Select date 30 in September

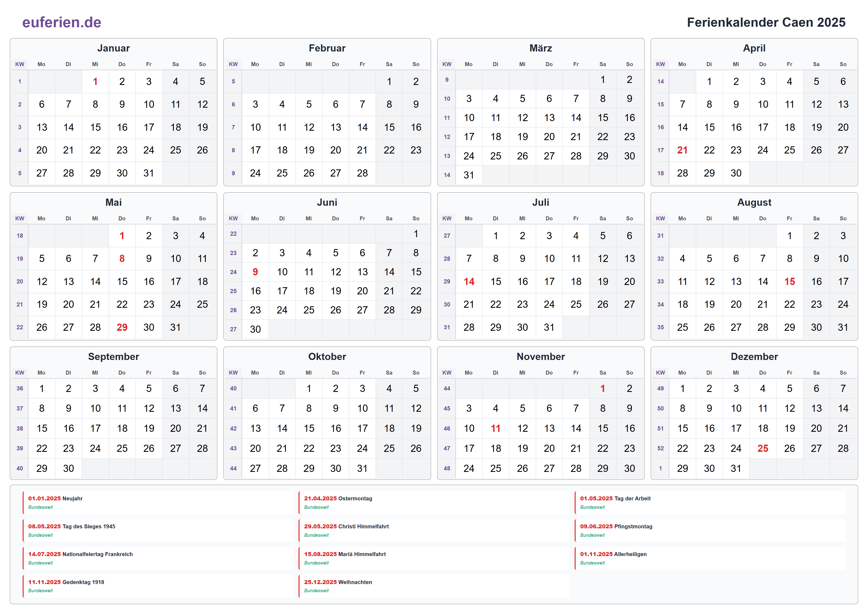pos(69,468)
